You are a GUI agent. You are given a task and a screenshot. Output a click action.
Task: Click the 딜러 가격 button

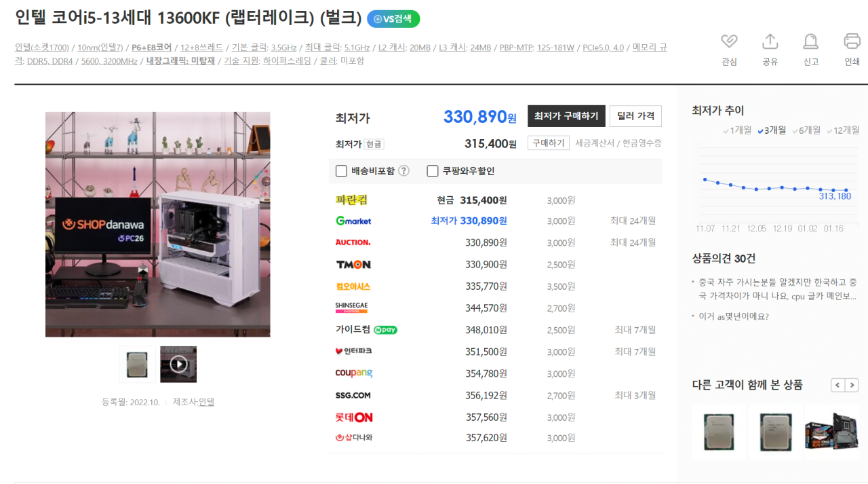[x=635, y=116]
